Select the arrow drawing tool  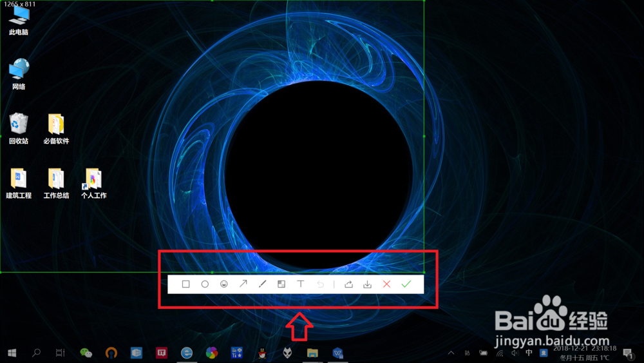[243, 284]
